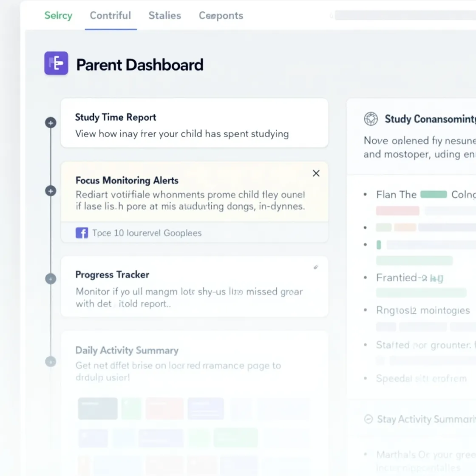This screenshot has height=476, width=476.
Task: Open the Daily Activity Summary card
Action: (x=195, y=404)
